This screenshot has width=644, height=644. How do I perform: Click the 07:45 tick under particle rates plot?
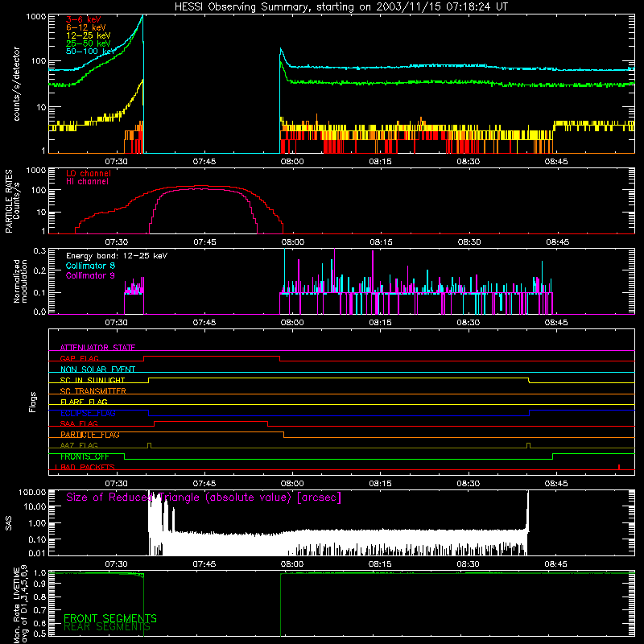pyautogui.click(x=204, y=242)
